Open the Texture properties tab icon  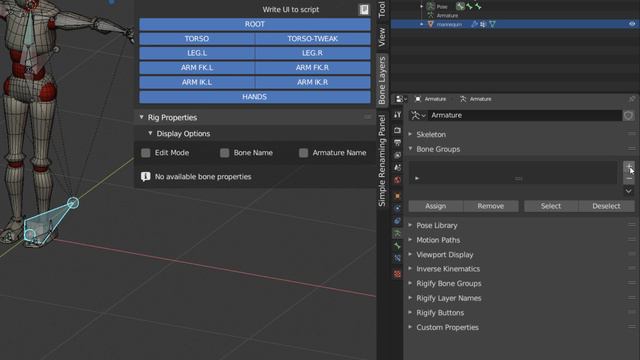tap(397, 274)
